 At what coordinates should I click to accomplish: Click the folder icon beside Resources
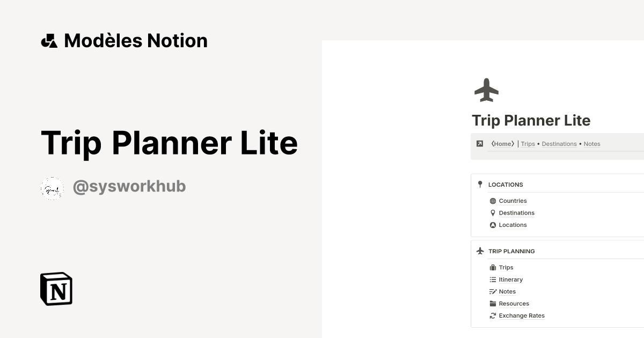pyautogui.click(x=493, y=303)
